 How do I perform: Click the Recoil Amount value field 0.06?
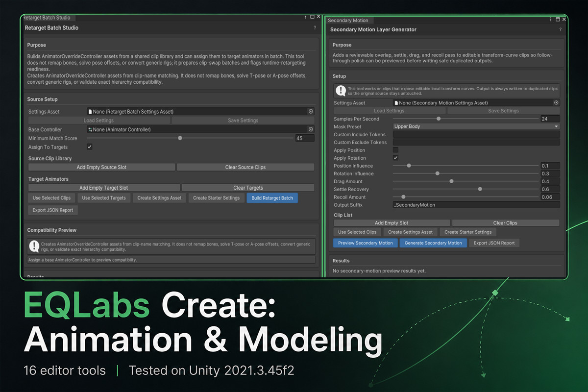pyautogui.click(x=550, y=197)
